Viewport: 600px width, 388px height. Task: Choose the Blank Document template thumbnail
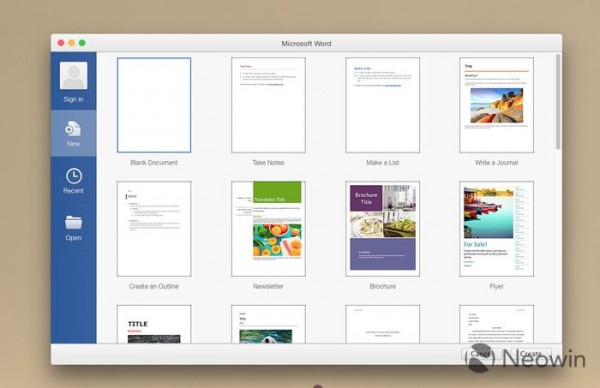tap(154, 105)
